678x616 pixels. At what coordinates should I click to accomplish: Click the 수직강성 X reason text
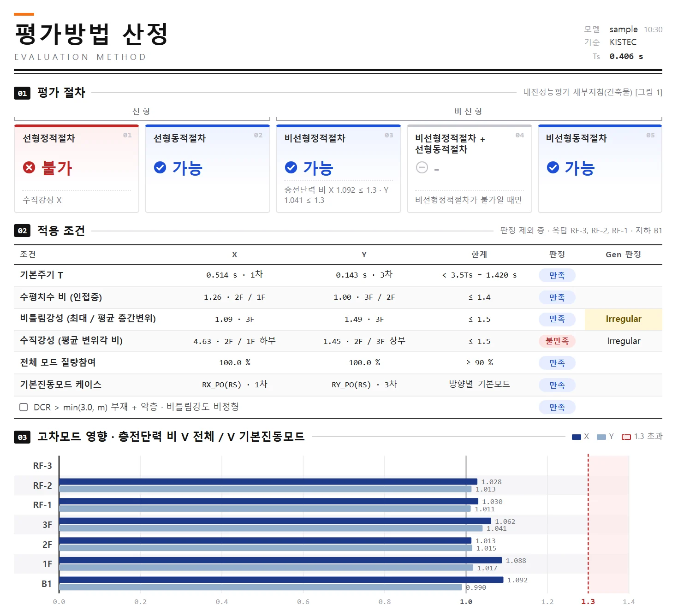tap(42, 200)
